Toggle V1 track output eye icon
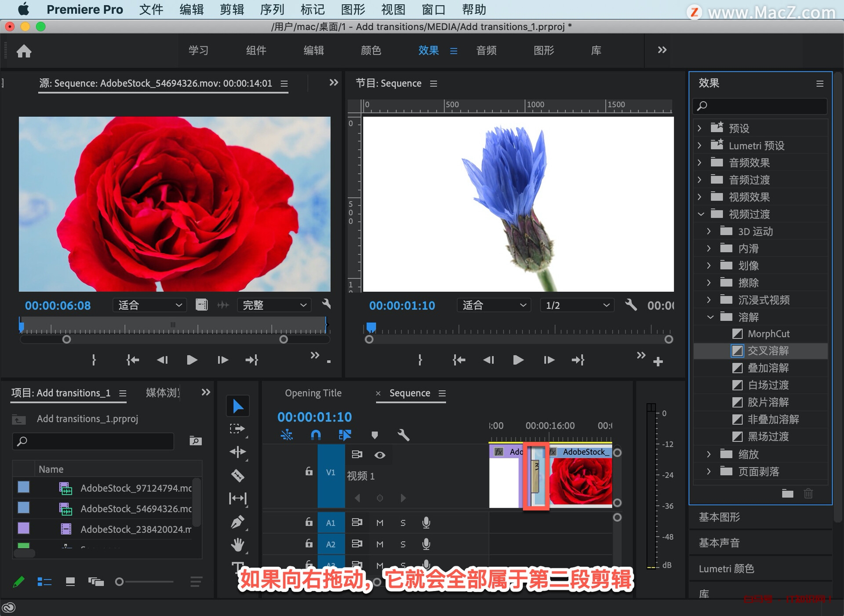 380,455
